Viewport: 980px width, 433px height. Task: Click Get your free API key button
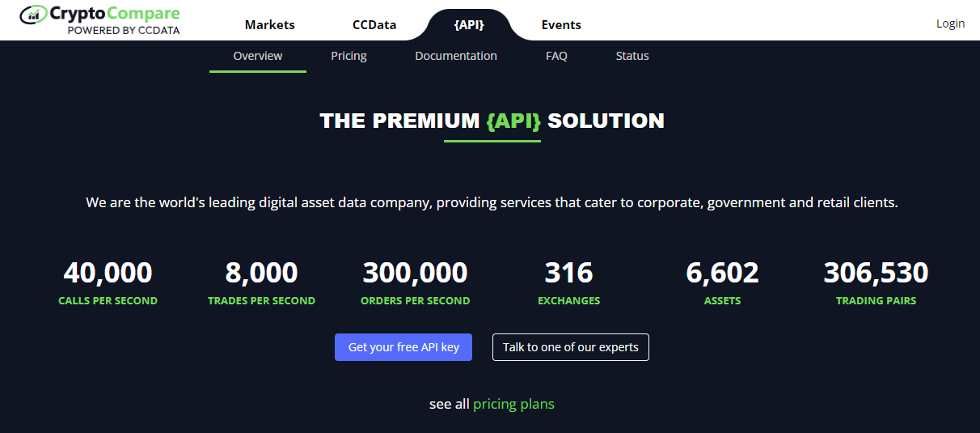coord(403,347)
